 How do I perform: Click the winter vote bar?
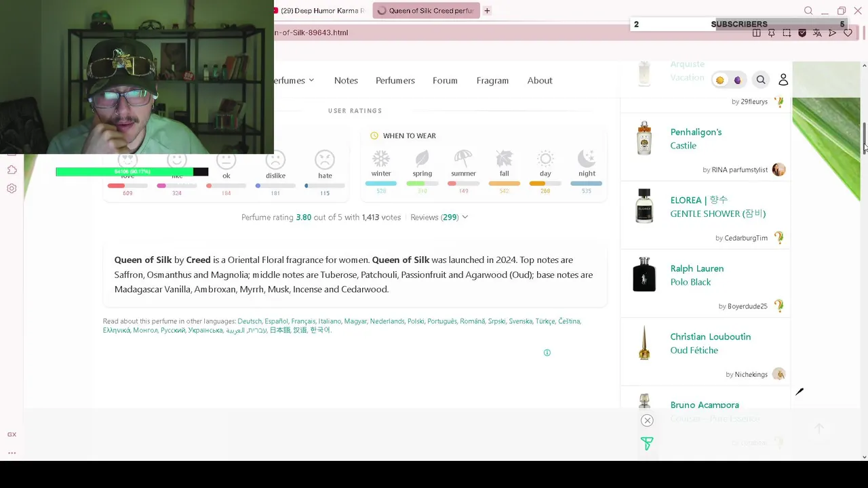tap(381, 183)
